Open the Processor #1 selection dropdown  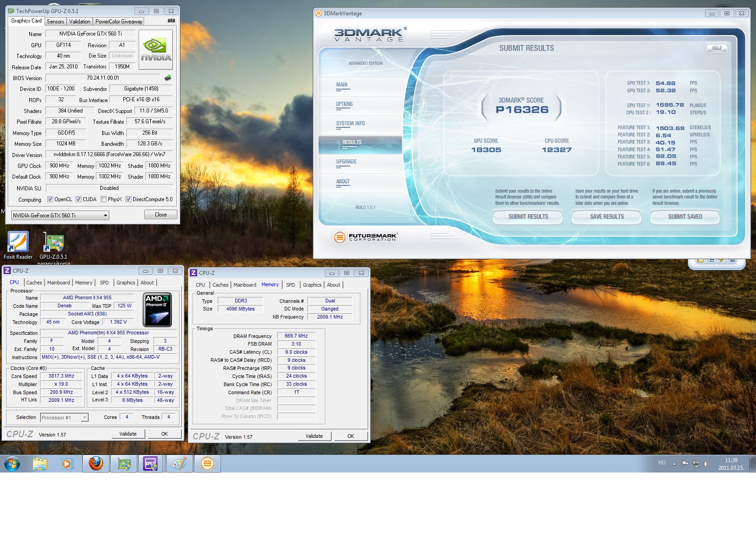point(64,418)
